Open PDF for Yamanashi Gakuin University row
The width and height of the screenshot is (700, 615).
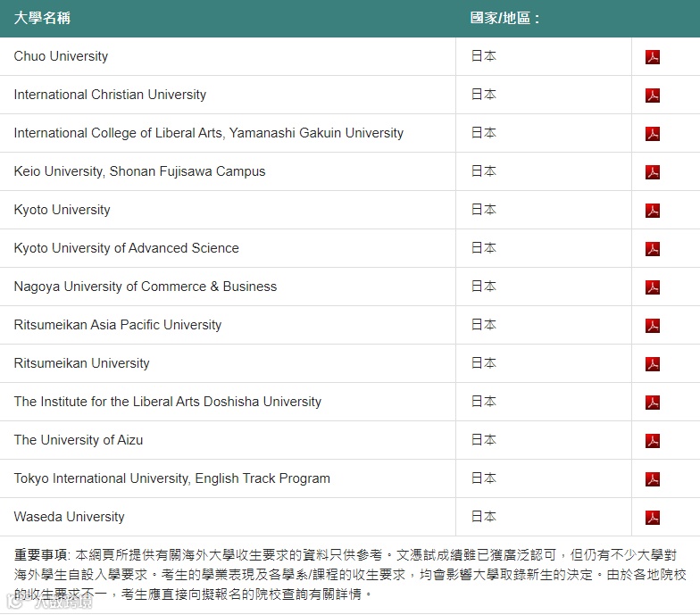pyautogui.click(x=652, y=134)
